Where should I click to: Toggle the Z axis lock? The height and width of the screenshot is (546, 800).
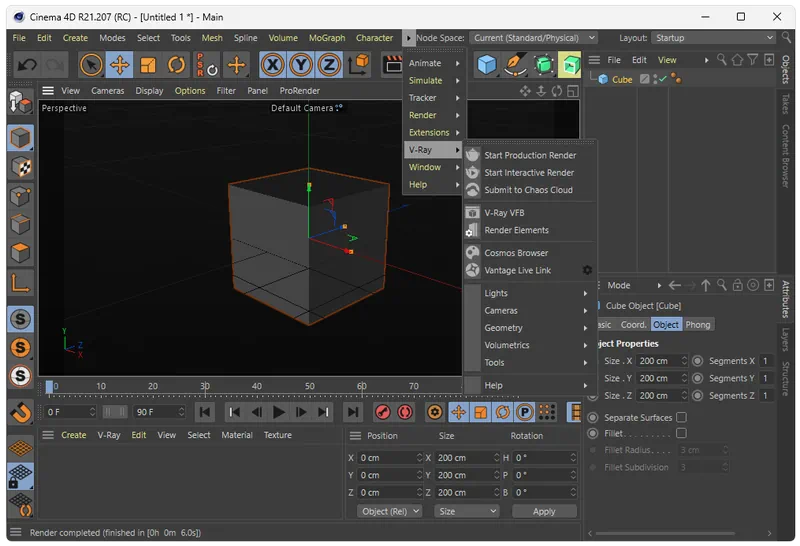pos(329,65)
